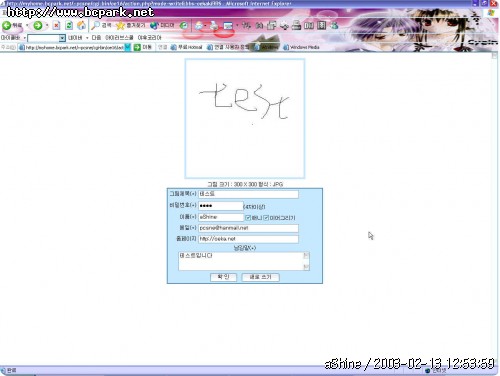Open the Mail envelope toolbar icon
Screen dimensions: 500x376
coord(199,25)
